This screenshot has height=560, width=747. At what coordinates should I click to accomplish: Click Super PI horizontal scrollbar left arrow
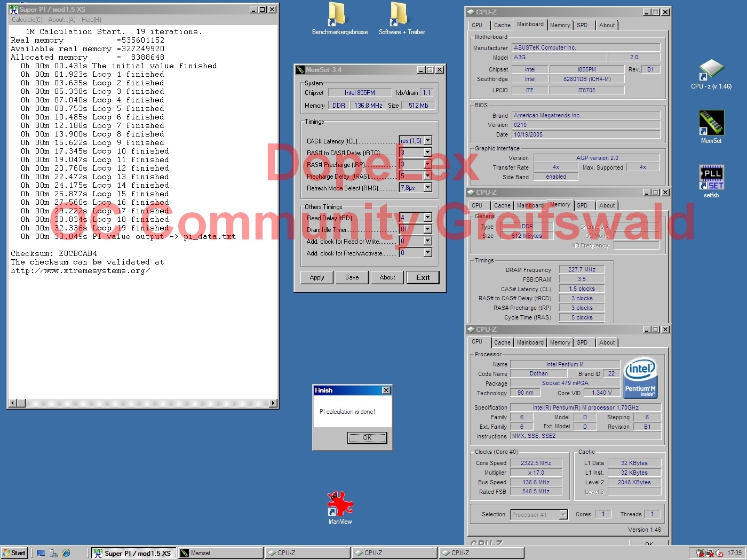(13, 403)
